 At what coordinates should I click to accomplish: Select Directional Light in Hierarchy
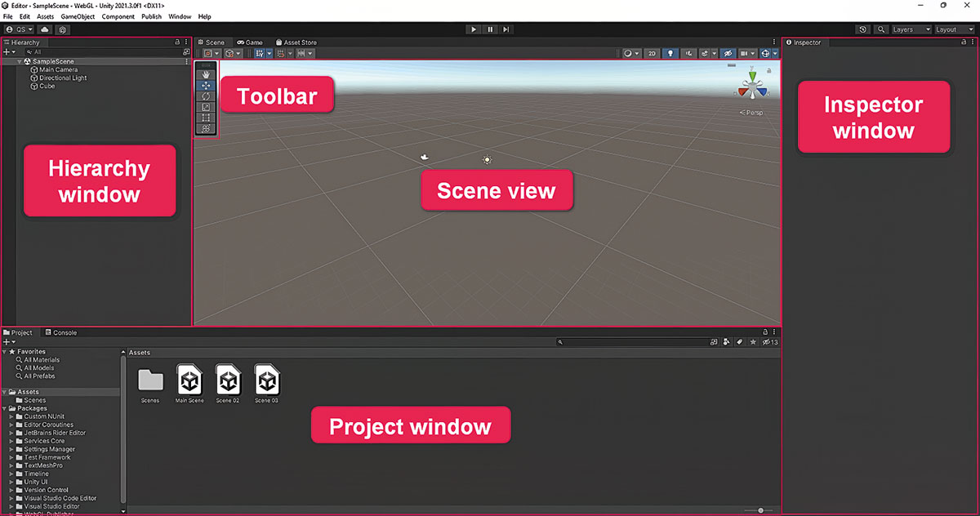tap(63, 78)
